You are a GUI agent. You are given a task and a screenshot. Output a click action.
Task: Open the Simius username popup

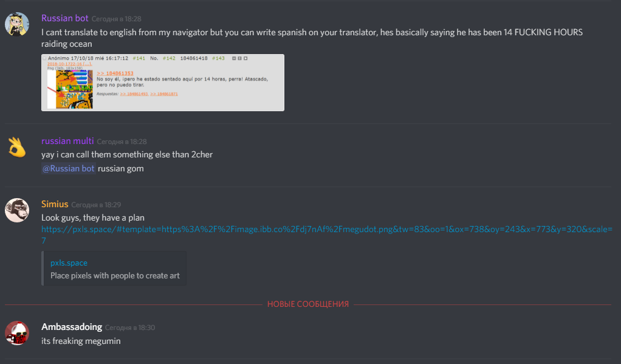point(55,204)
